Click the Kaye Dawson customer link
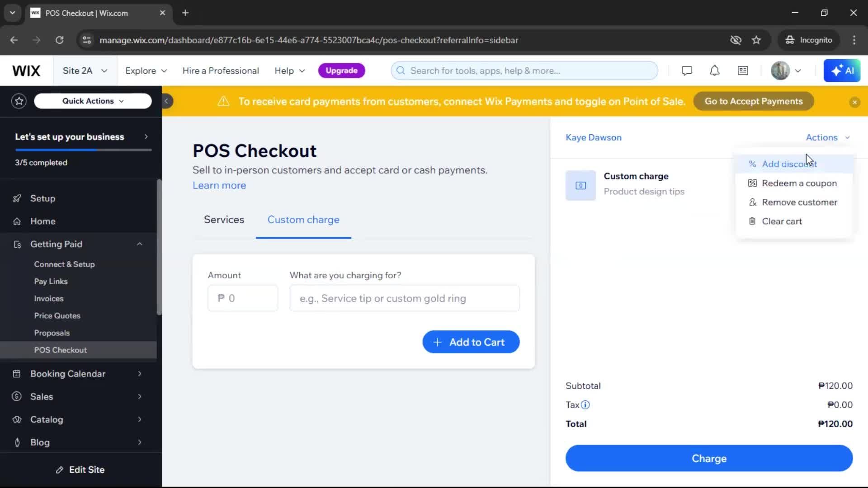Image resolution: width=868 pixels, height=488 pixels. pyautogui.click(x=593, y=137)
